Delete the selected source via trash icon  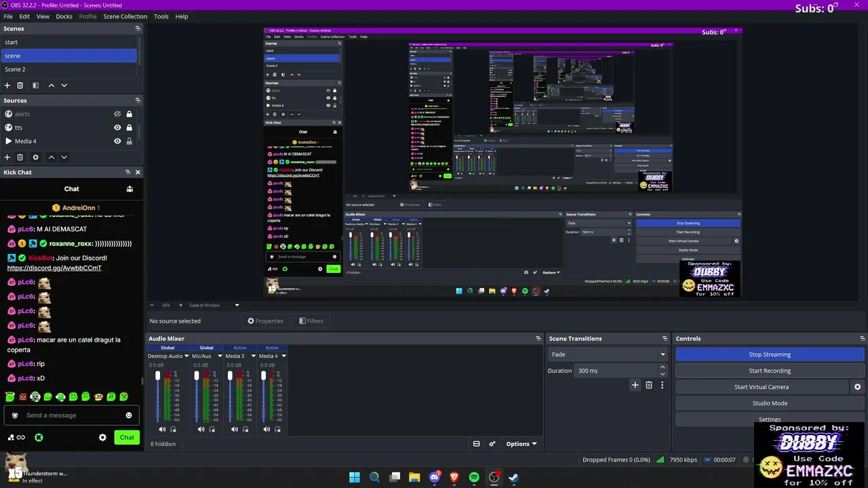(x=20, y=157)
